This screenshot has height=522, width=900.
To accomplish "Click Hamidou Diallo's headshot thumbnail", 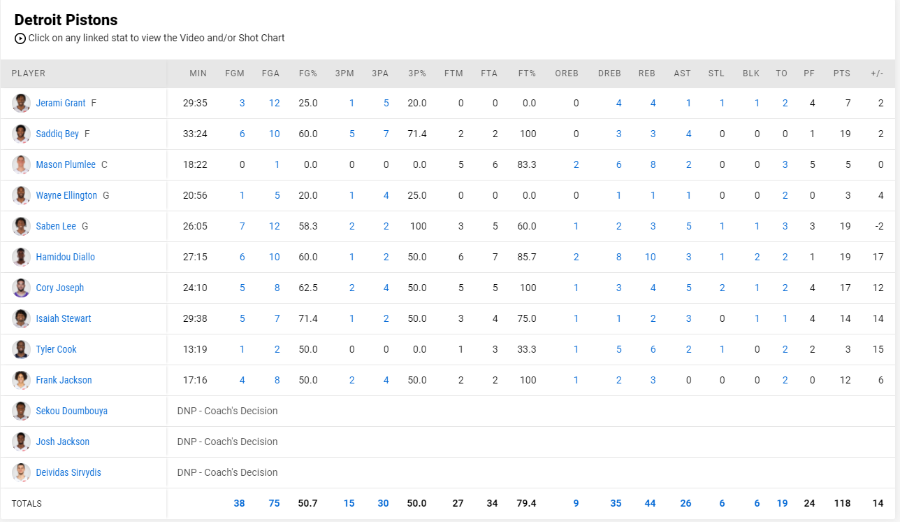I will pos(21,257).
